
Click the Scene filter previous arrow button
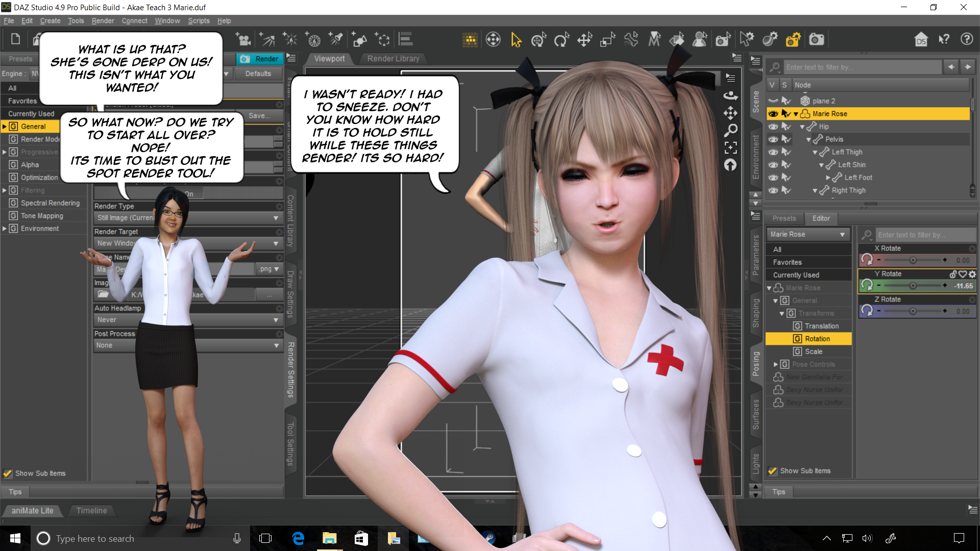(x=951, y=67)
